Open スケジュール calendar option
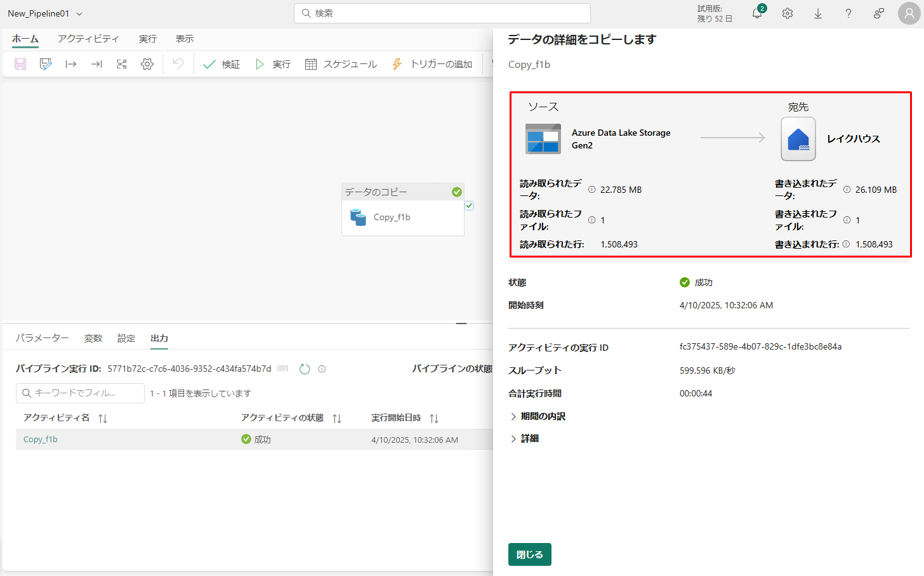This screenshot has width=924, height=576. [x=341, y=64]
